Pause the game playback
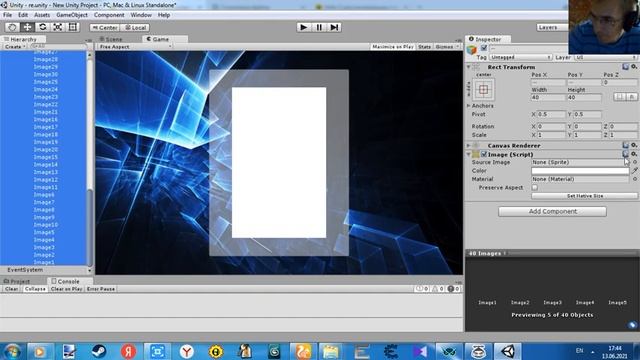 pos(319,27)
